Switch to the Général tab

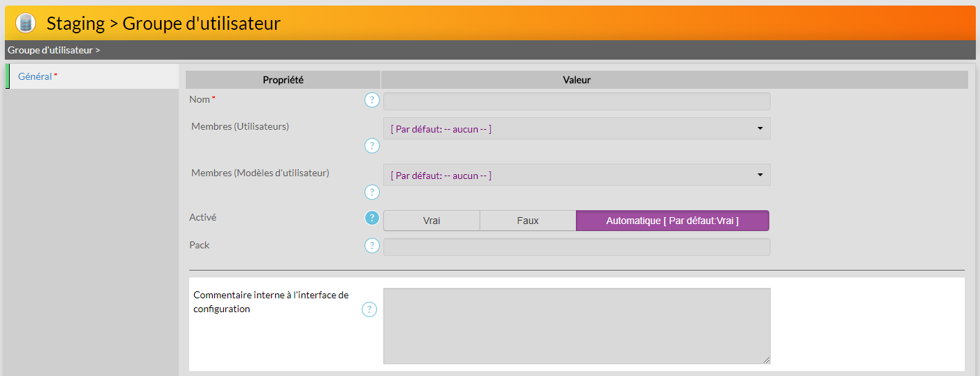click(x=35, y=76)
